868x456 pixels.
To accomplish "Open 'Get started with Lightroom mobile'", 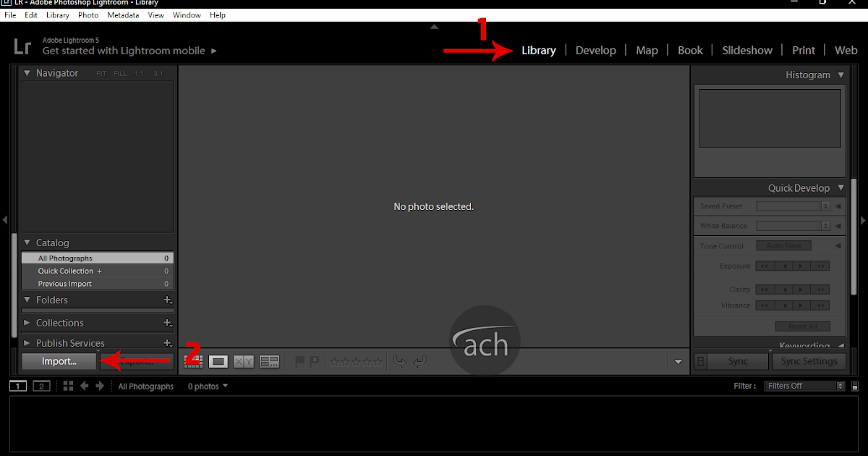I will tap(129, 51).
